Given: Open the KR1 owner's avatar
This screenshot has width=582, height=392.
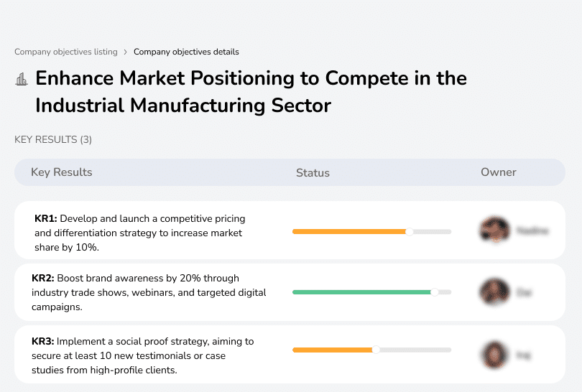Looking at the screenshot, I should click(x=494, y=230).
